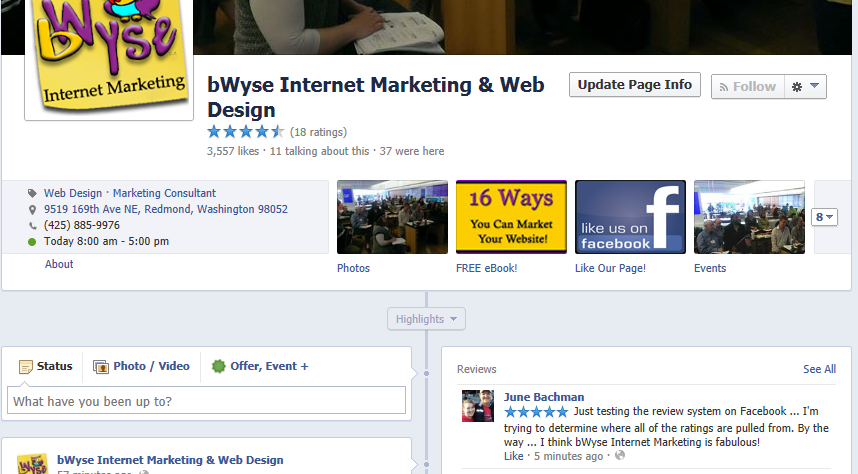Viewport: 858px width, 474px height.
Task: Click the green open-hours status dot
Action: [32, 241]
